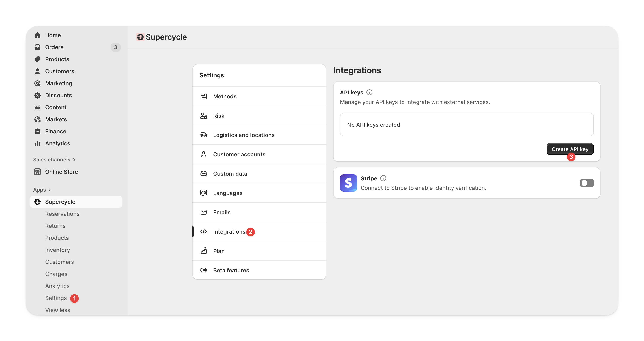Image resolution: width=644 pixels, height=341 pixels.
Task: Click the Beta features toggle icon
Action: point(203,270)
